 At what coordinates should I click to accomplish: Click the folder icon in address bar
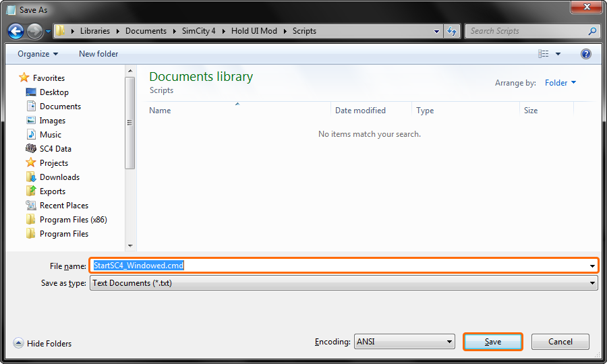click(60, 30)
